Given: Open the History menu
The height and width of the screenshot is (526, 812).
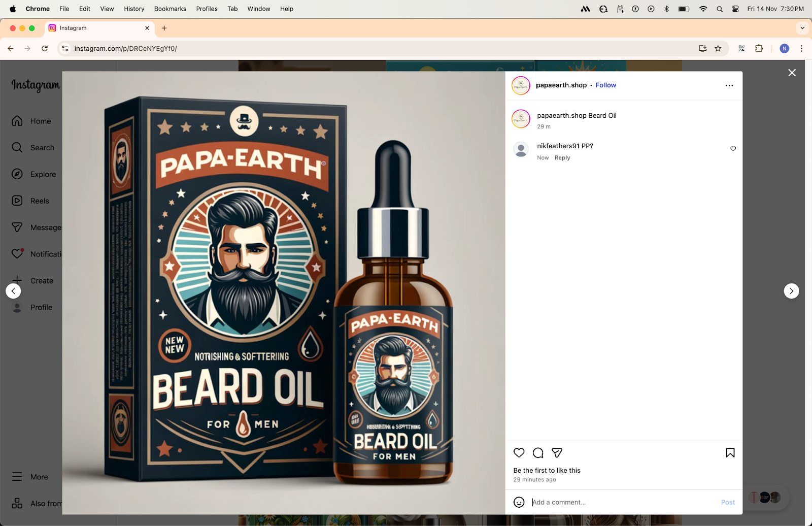Looking at the screenshot, I should point(134,9).
